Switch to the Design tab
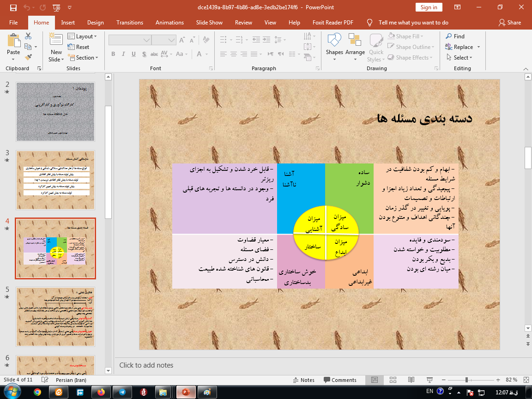This screenshot has width=532, height=399. click(x=95, y=23)
